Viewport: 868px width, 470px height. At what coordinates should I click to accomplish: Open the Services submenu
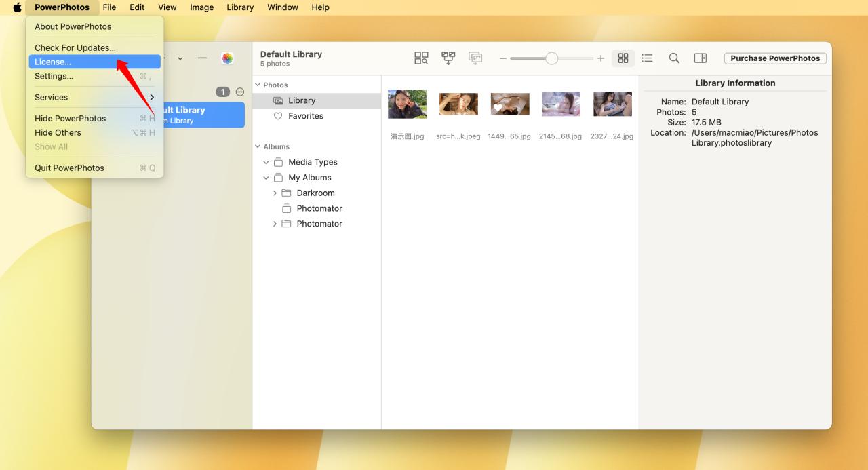[94, 97]
